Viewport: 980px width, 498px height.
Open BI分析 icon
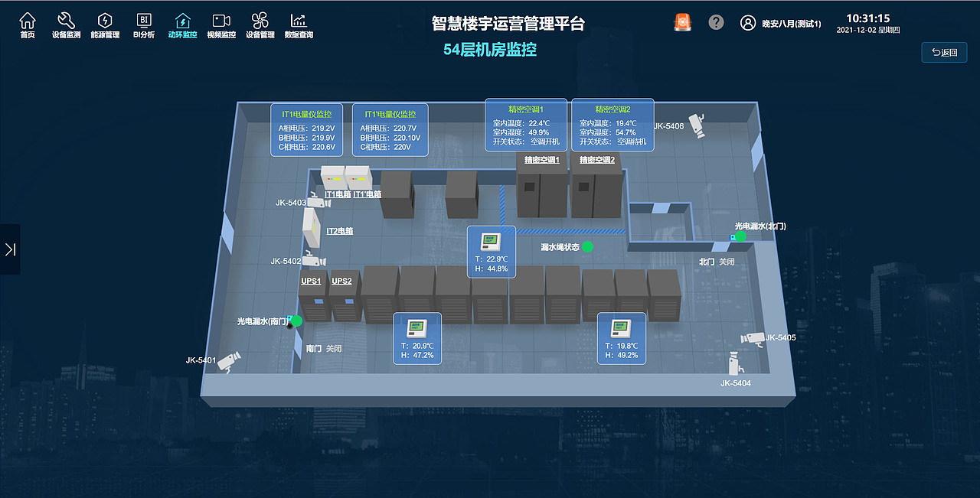coord(144,21)
